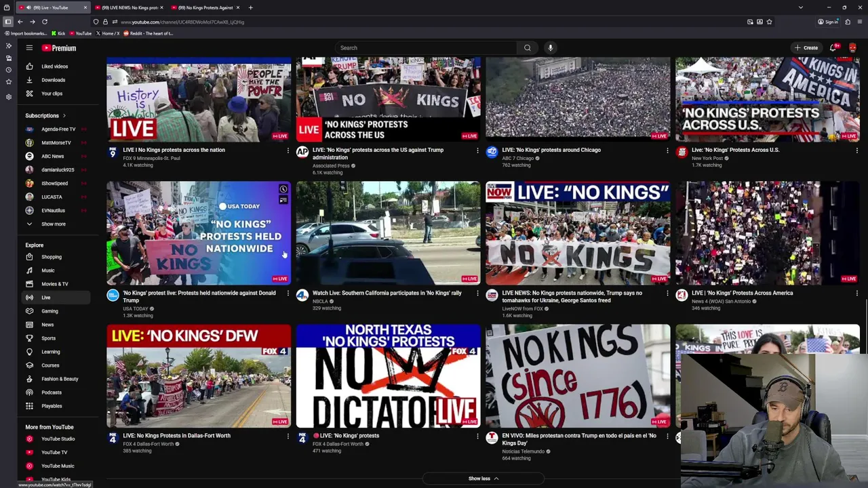Close the LIVE NEWS: No Kings tab

tap(162, 7)
